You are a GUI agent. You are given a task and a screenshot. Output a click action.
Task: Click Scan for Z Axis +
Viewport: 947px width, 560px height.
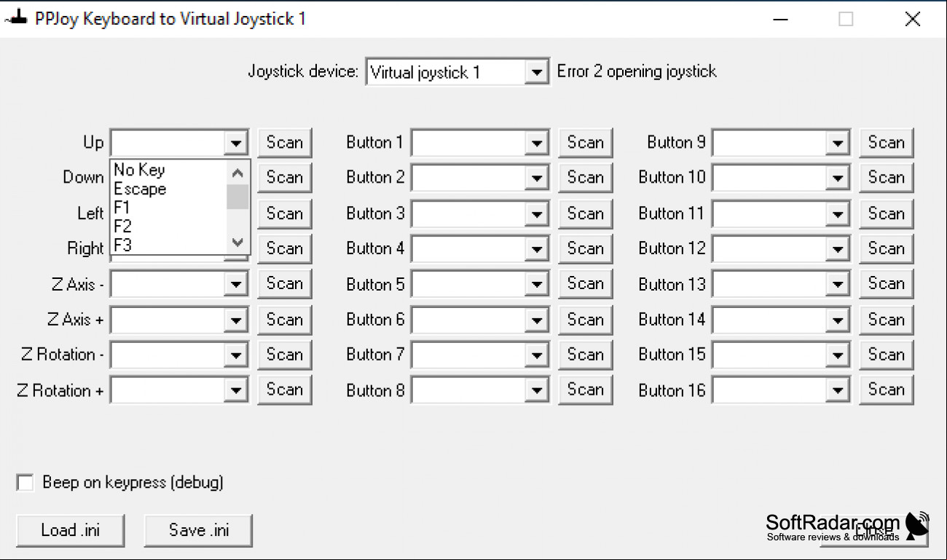tap(285, 319)
